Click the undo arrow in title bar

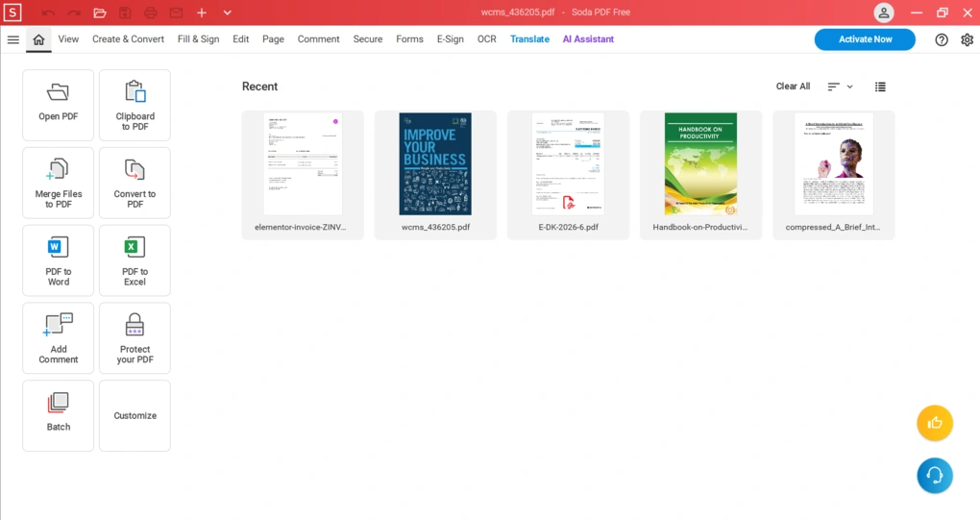[x=48, y=13]
